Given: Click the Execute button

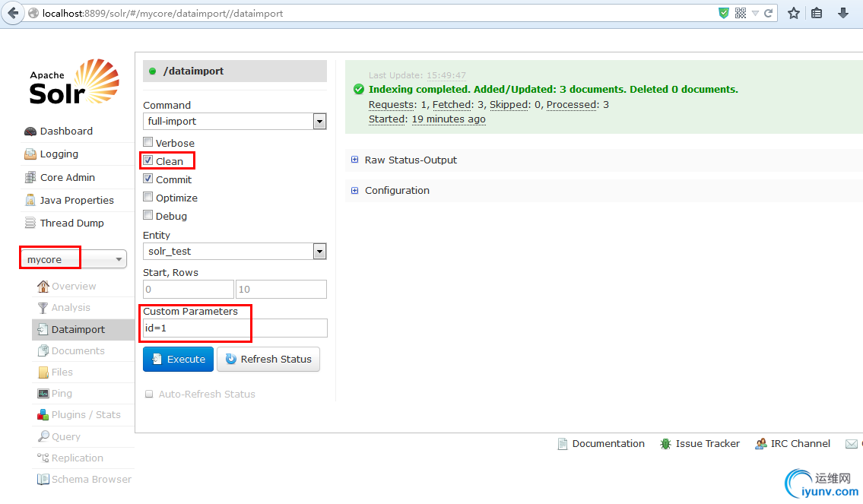Looking at the screenshot, I should [x=179, y=359].
